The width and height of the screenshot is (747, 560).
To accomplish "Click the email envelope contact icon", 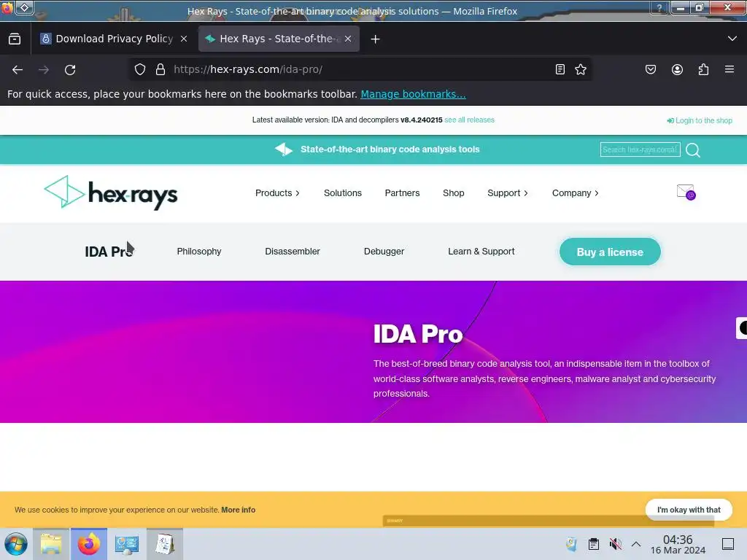I will pos(686,192).
